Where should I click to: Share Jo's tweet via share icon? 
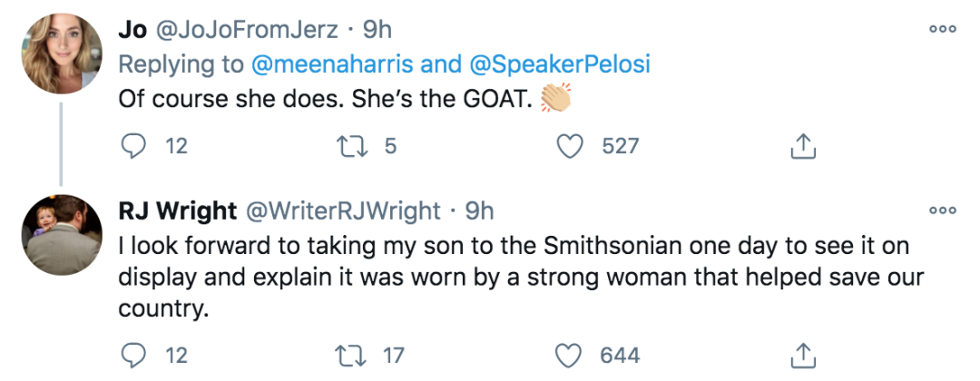click(x=802, y=145)
